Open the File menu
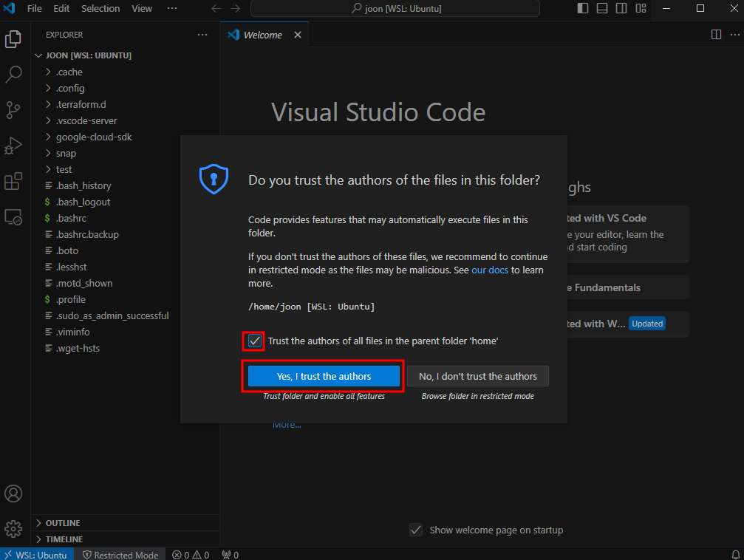 (34, 9)
